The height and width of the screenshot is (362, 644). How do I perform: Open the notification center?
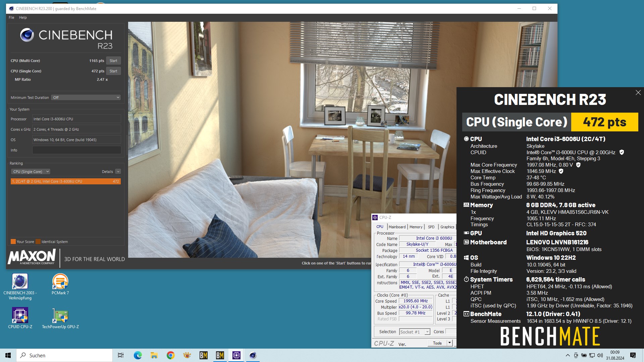pos(633,355)
